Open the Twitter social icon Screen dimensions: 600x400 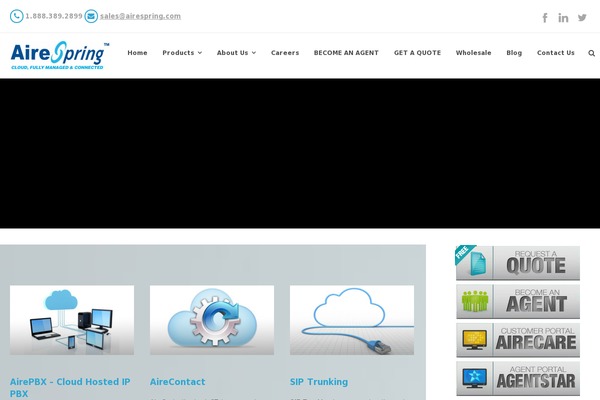click(x=582, y=18)
